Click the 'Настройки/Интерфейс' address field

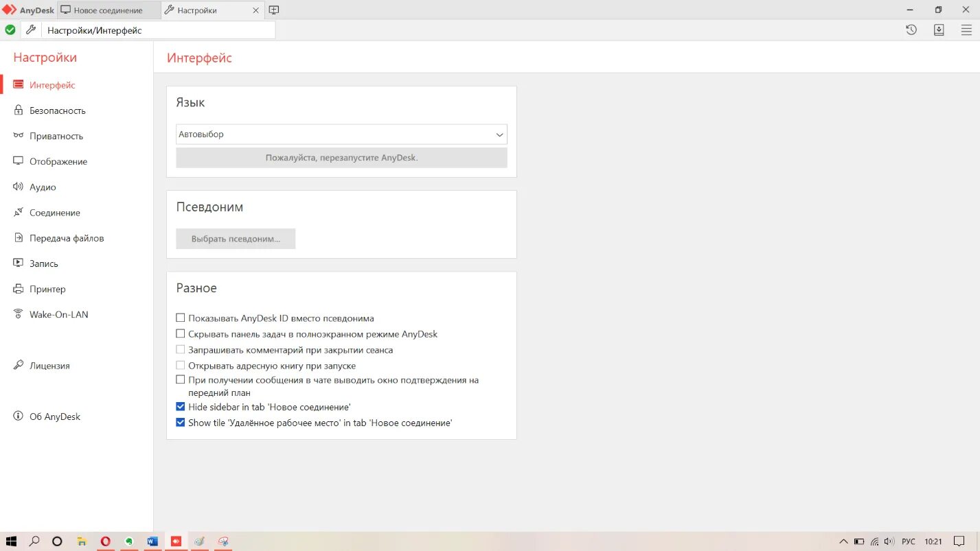158,30
